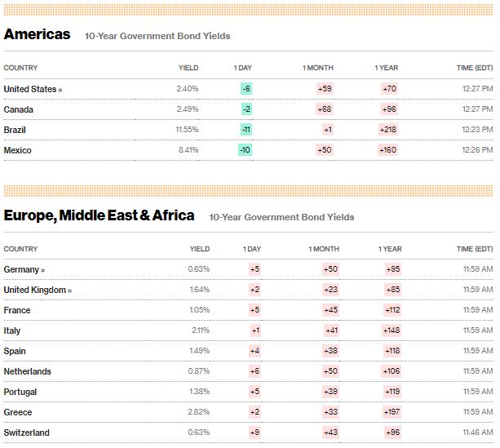Click the United States -6 green badge
The width and height of the screenshot is (500, 448).
(x=246, y=89)
